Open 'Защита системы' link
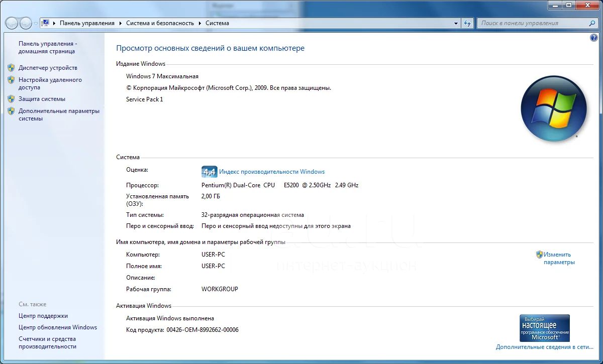This screenshot has height=364, width=603. (42, 99)
